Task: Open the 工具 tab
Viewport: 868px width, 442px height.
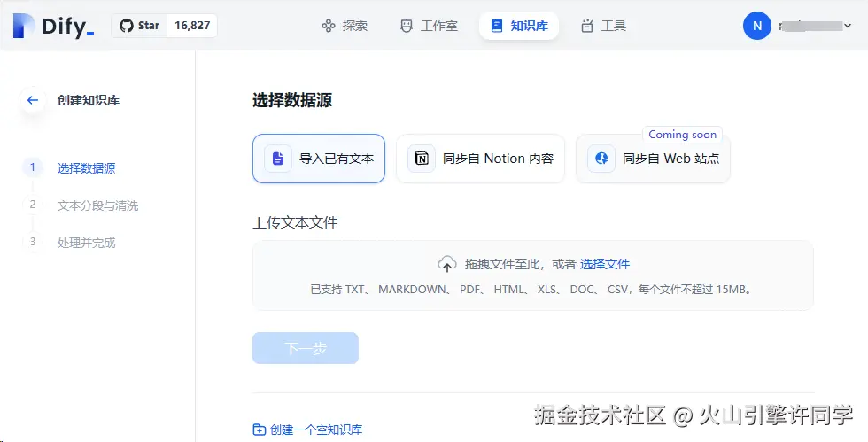Action: tap(603, 26)
